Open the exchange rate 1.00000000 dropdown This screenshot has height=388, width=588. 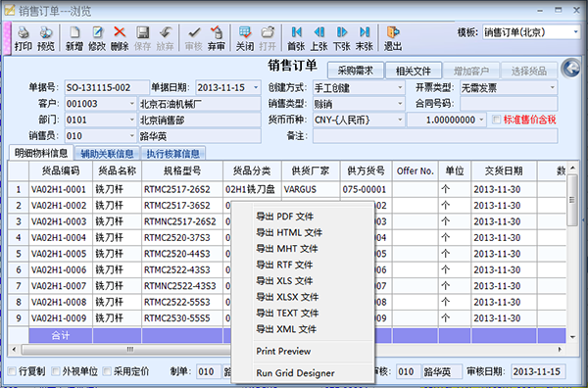click(x=481, y=120)
